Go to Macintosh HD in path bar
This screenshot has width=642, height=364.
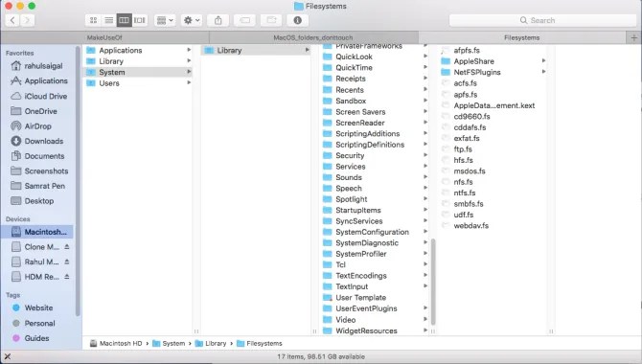(x=116, y=344)
